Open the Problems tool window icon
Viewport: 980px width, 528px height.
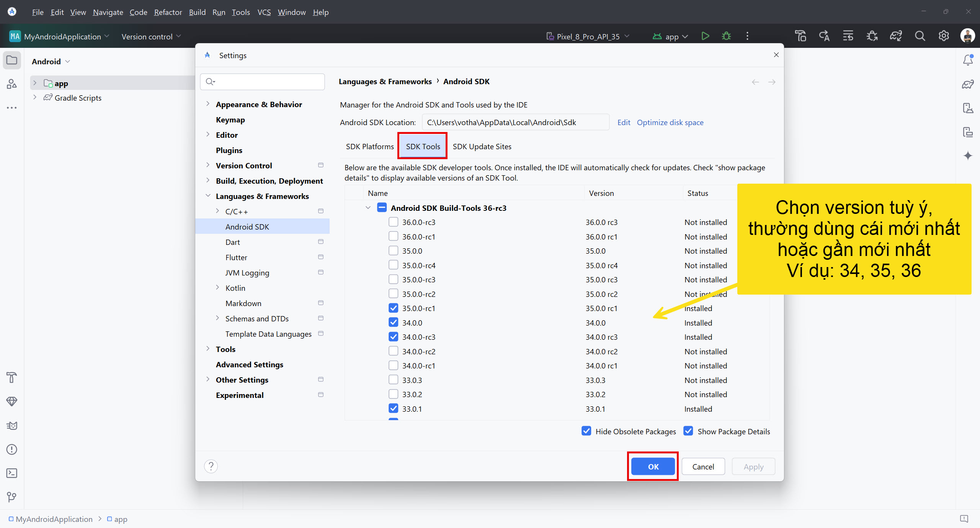click(12, 449)
